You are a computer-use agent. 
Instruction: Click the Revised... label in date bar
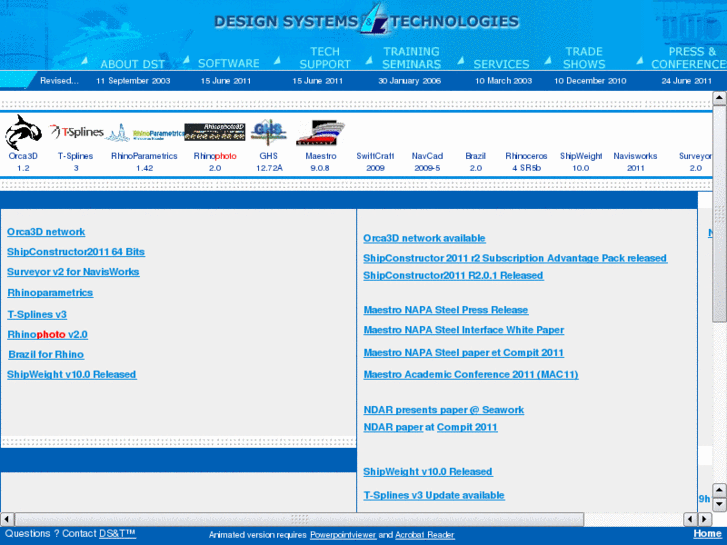click(59, 81)
